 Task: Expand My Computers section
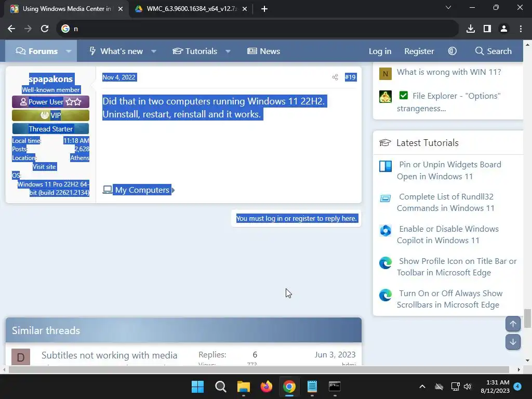click(x=139, y=190)
